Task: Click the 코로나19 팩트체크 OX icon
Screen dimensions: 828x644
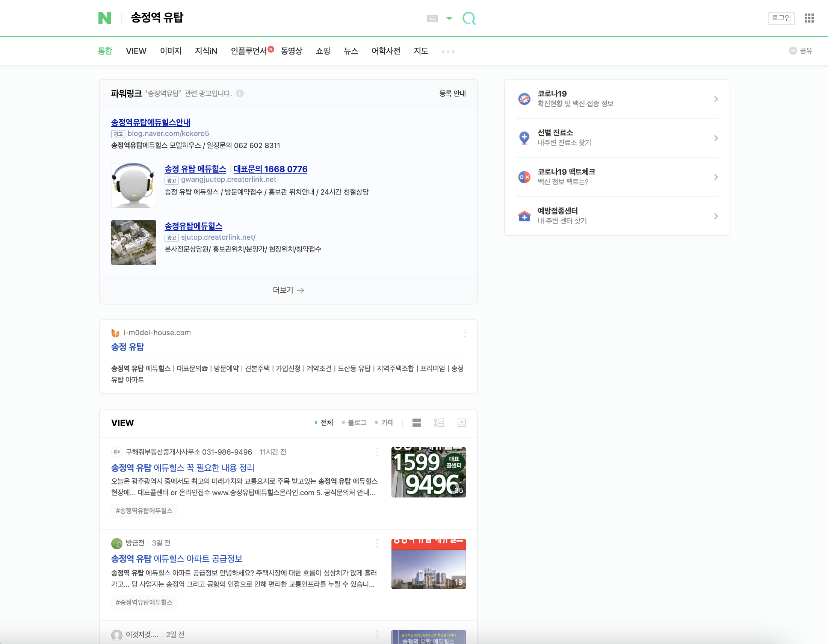Action: [524, 177]
